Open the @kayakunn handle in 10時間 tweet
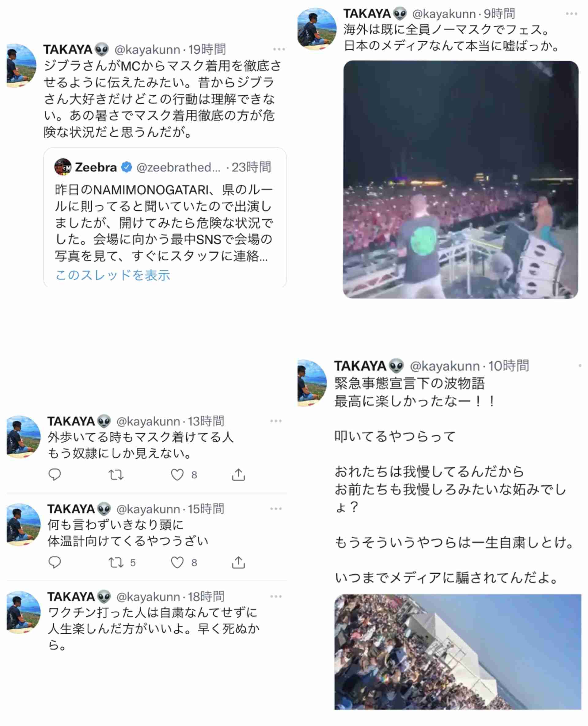The width and height of the screenshot is (588, 726). [445, 366]
